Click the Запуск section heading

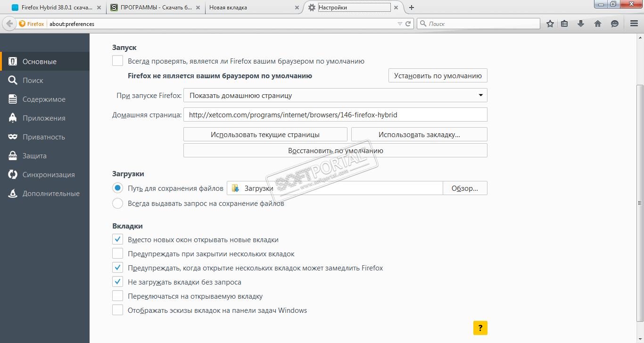124,48
